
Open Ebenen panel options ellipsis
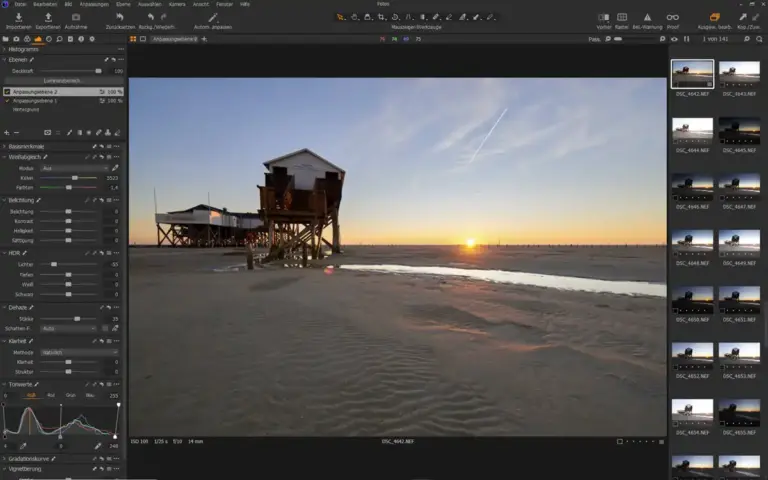coord(121,60)
